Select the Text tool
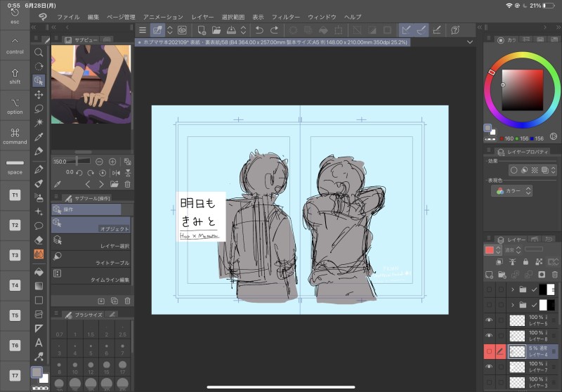 (39, 343)
